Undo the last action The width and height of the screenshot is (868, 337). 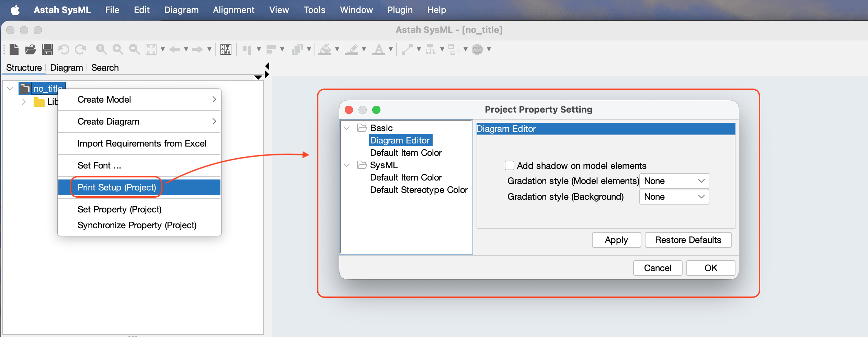click(64, 49)
